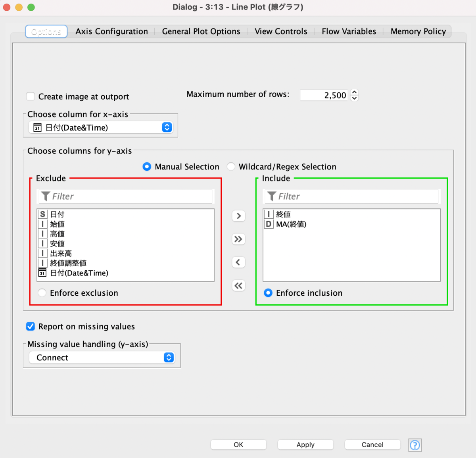Move all columns to Exclude with double left arrow
This screenshot has width=476, height=458.
click(238, 285)
